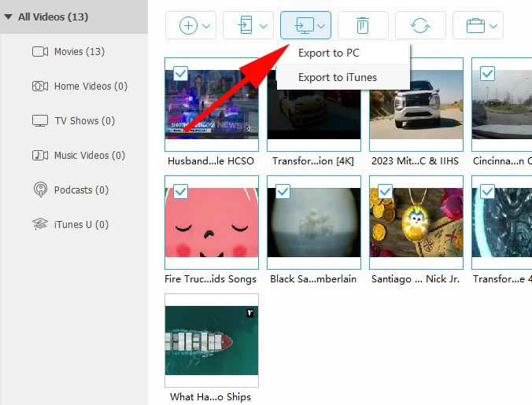Image resolution: width=532 pixels, height=405 pixels.
Task: Select iTunes U in sidebar
Action: (80, 225)
